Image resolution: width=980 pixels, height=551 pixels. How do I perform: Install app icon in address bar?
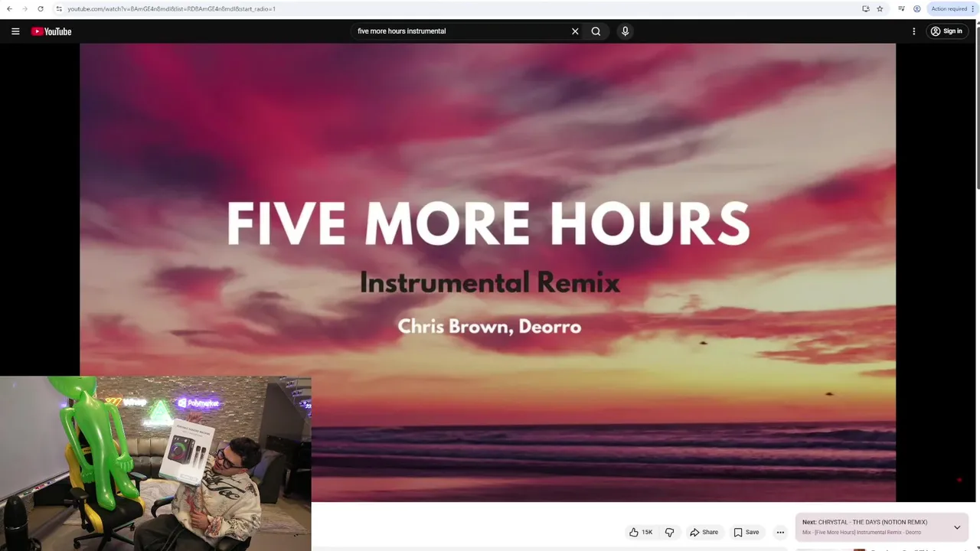[x=866, y=9]
